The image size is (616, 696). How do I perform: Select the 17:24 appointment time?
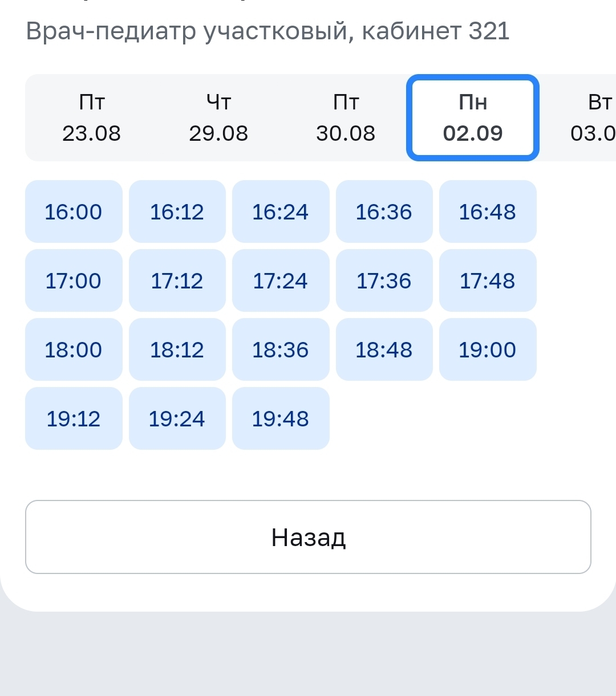pos(281,281)
